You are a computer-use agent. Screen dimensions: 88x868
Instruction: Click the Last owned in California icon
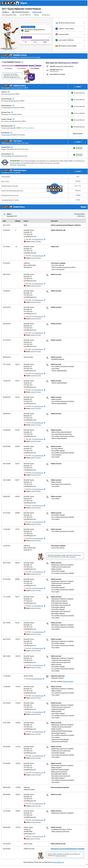tap(57, 40)
